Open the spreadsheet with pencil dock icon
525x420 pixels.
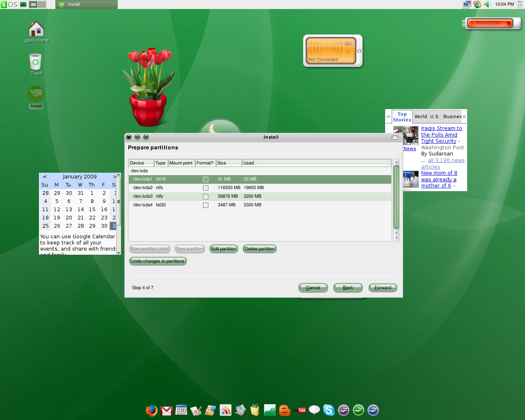[196, 411]
